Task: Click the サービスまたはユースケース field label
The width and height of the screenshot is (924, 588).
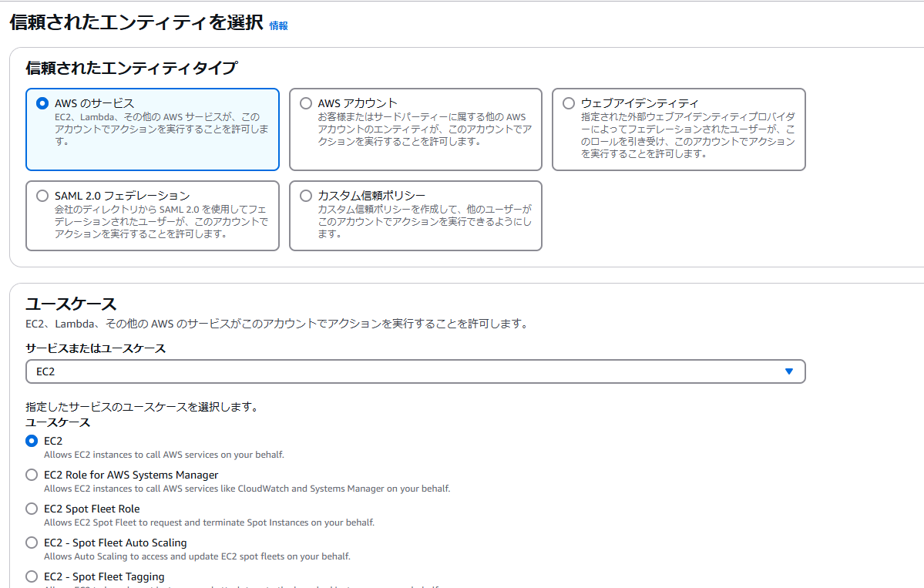Action: [96, 348]
